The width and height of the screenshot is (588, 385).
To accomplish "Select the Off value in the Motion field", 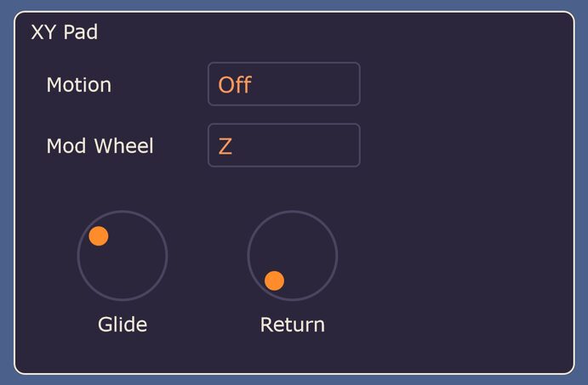I will pos(235,85).
